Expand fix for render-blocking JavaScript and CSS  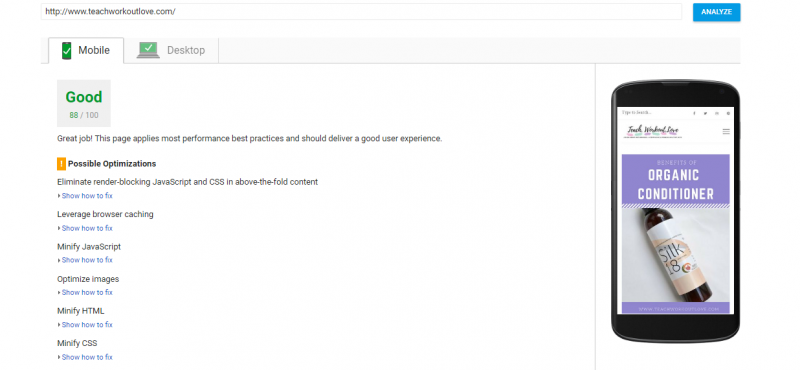(x=85, y=196)
